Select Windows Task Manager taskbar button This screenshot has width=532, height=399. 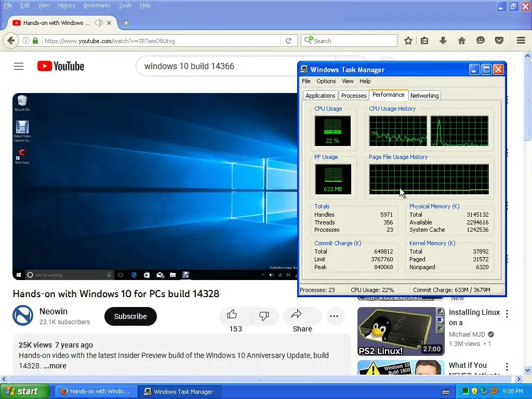click(179, 392)
